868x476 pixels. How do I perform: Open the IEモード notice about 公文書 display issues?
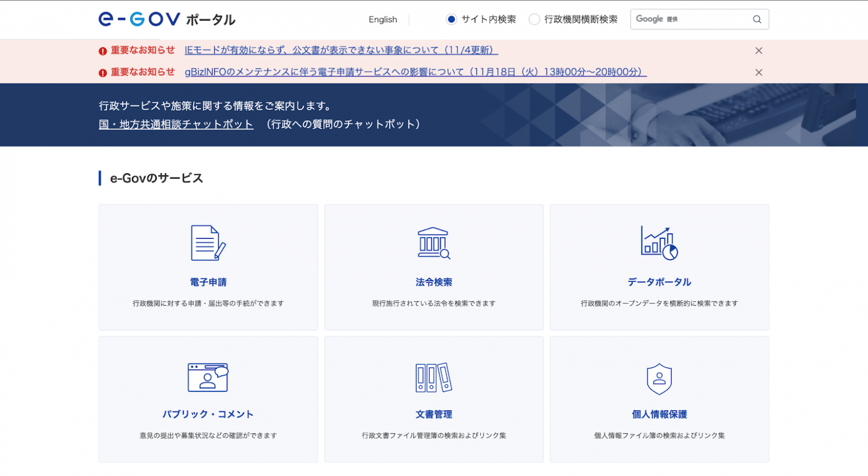coord(341,50)
